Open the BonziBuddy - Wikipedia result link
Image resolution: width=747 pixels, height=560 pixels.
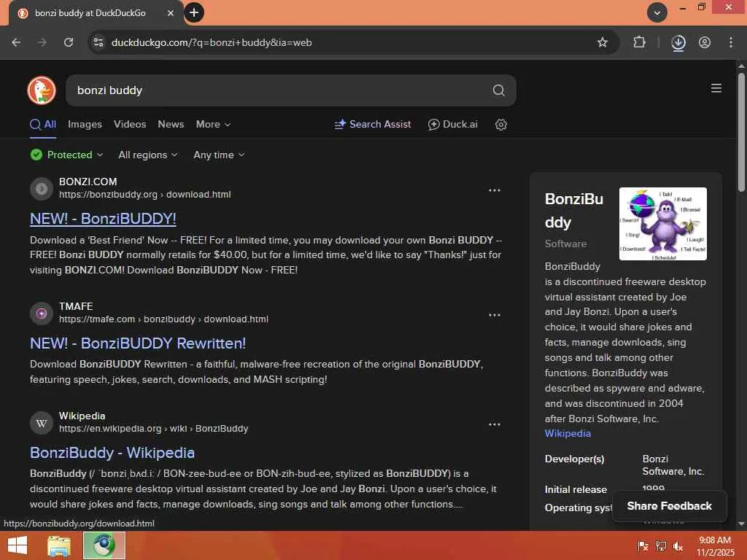click(x=112, y=453)
